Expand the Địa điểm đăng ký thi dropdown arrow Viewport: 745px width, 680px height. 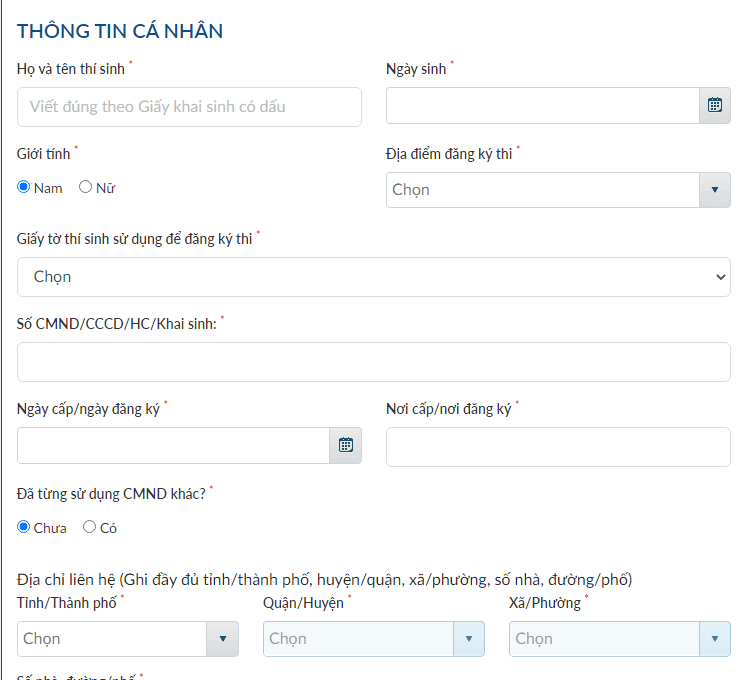click(715, 190)
